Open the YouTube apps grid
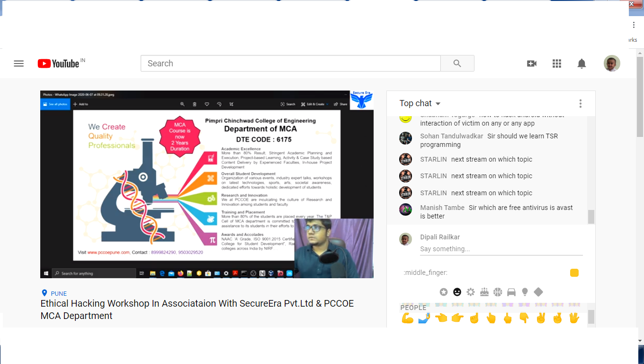Image resolution: width=644 pixels, height=364 pixels. (x=557, y=64)
